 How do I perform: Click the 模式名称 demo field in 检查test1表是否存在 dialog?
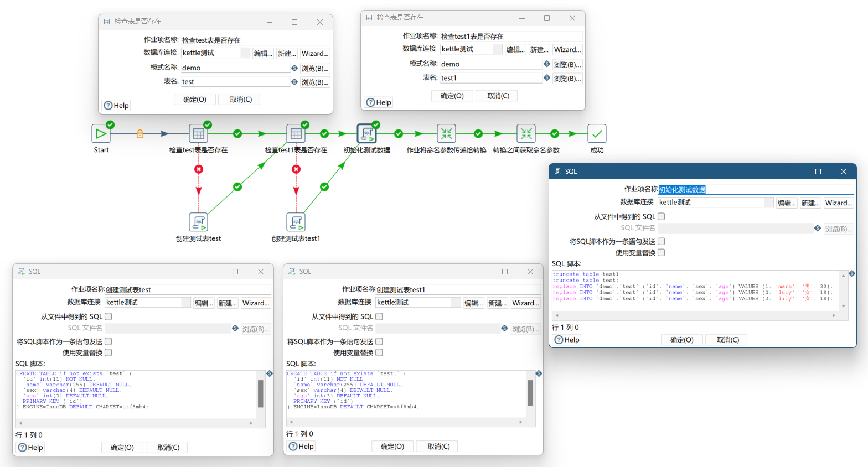click(490, 64)
